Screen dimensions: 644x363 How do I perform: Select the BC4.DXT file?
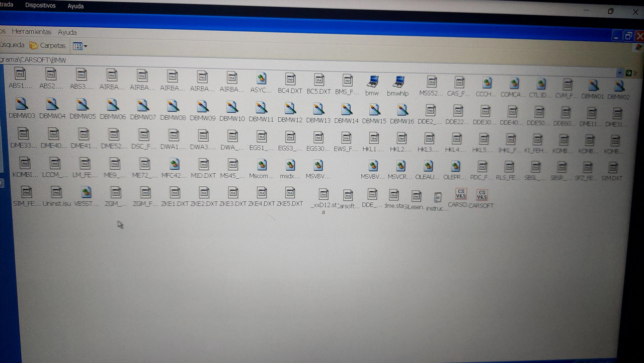click(x=290, y=79)
